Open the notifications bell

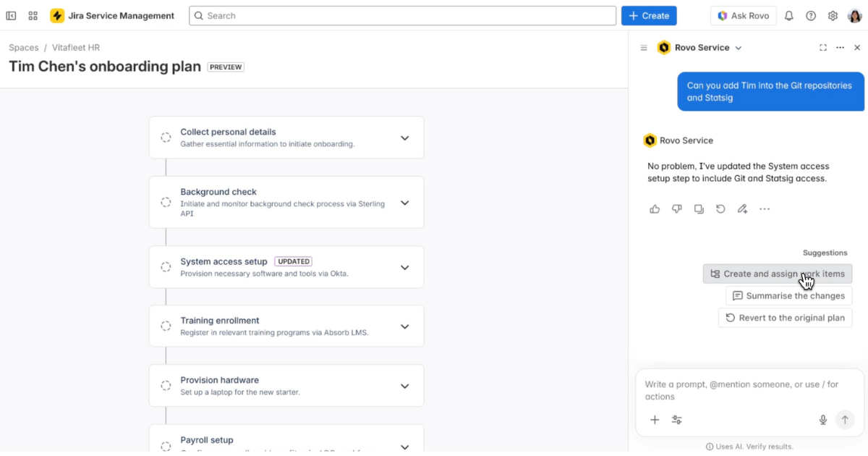click(789, 16)
